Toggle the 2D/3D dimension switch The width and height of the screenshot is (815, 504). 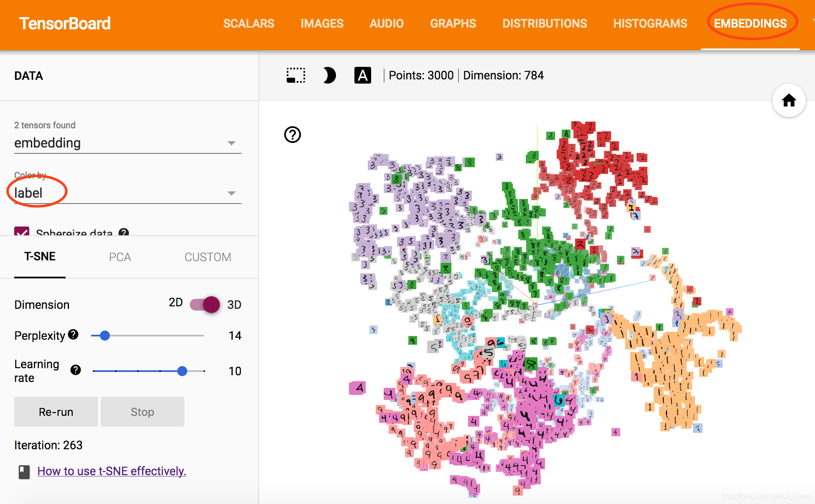[x=205, y=304]
